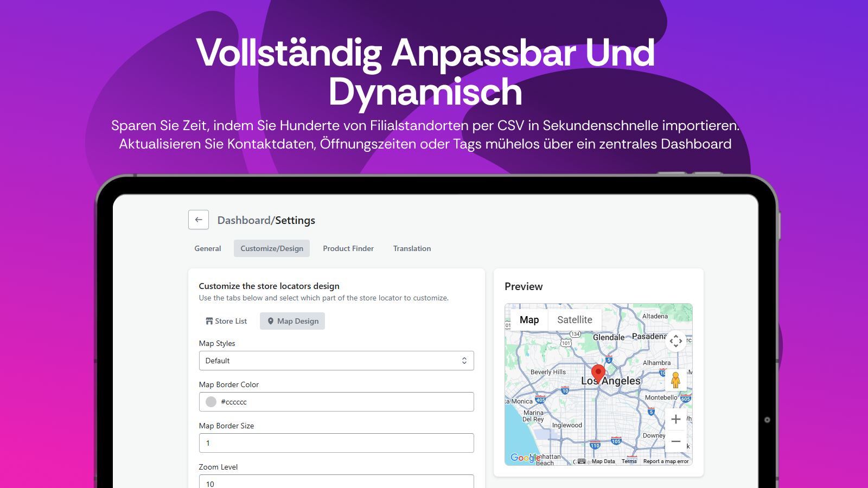
Task: Open Google logo link on the map
Action: point(525,458)
